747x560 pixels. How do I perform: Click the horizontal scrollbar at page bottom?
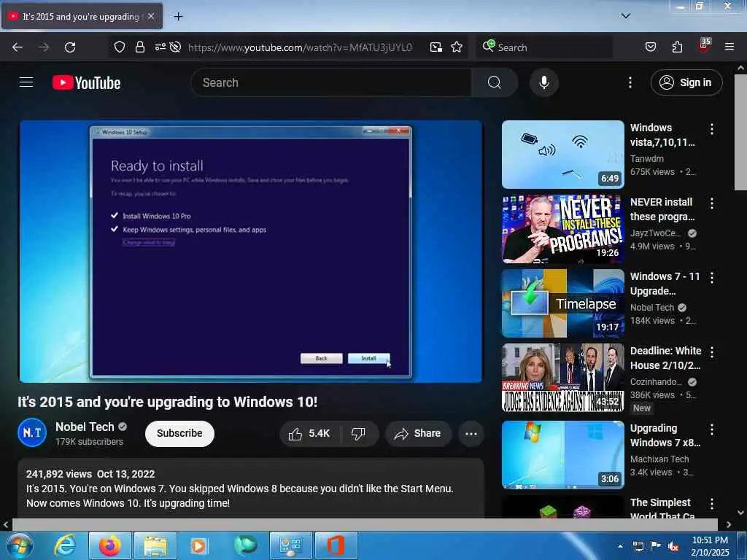tap(365, 524)
